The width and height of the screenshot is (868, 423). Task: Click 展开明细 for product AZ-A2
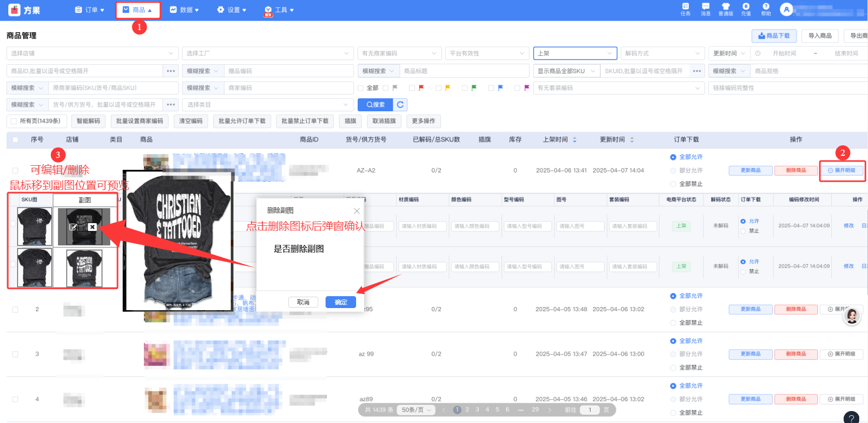(842, 170)
